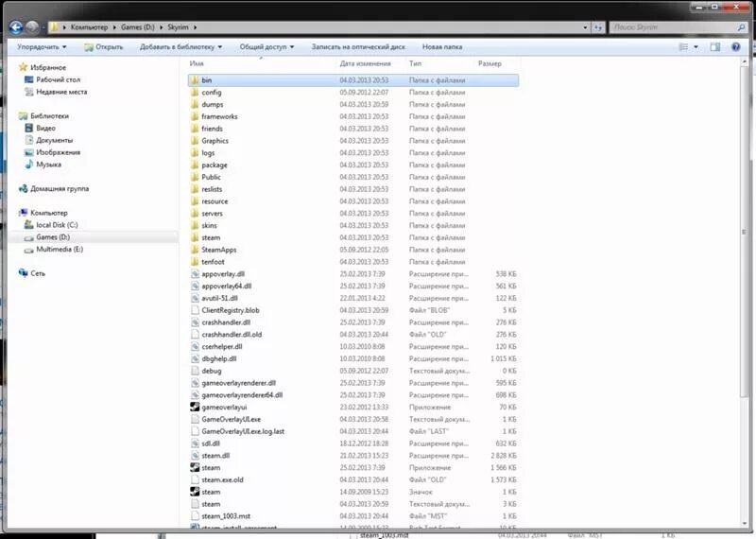Select the ClientRegistry.blob file icon

pos(195,310)
